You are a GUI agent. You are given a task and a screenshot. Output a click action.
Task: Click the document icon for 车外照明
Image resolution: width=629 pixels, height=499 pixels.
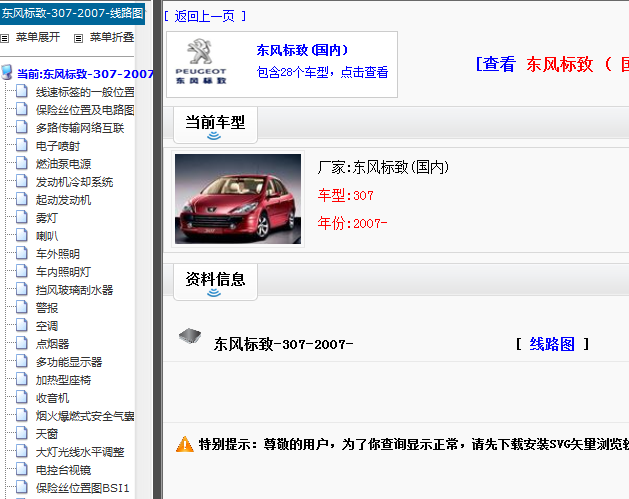(22, 253)
